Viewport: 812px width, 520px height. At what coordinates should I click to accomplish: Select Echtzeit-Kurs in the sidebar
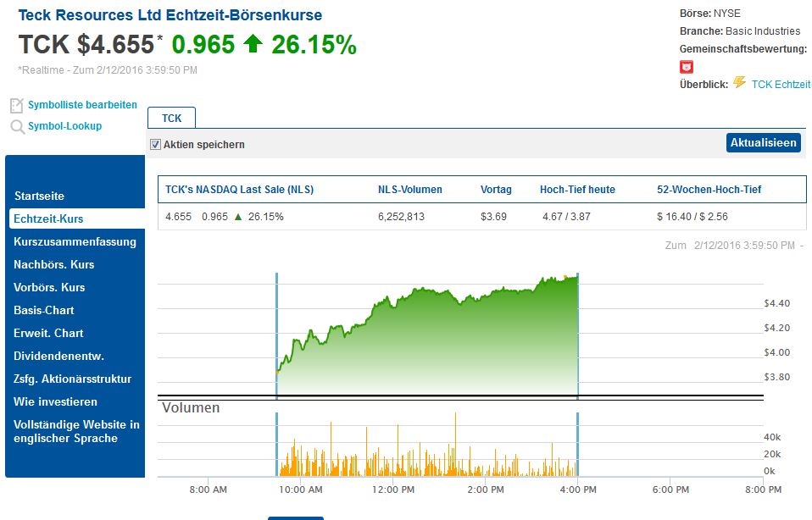point(48,219)
